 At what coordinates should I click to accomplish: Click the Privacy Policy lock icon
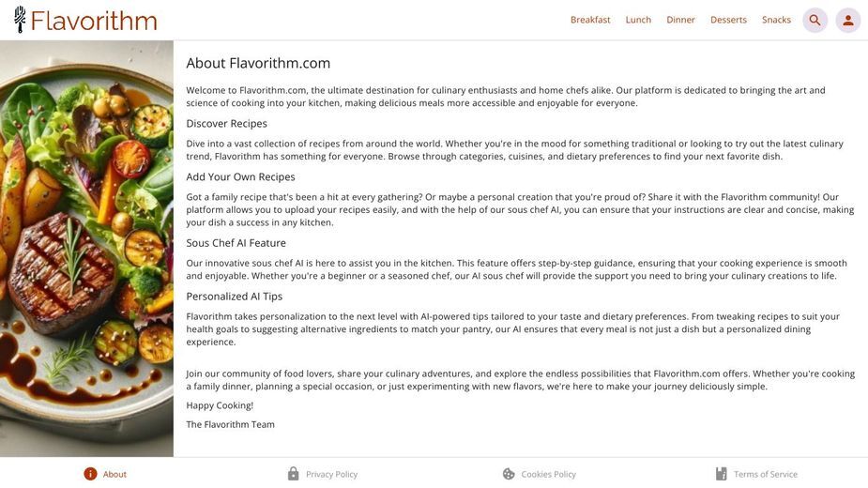click(294, 474)
